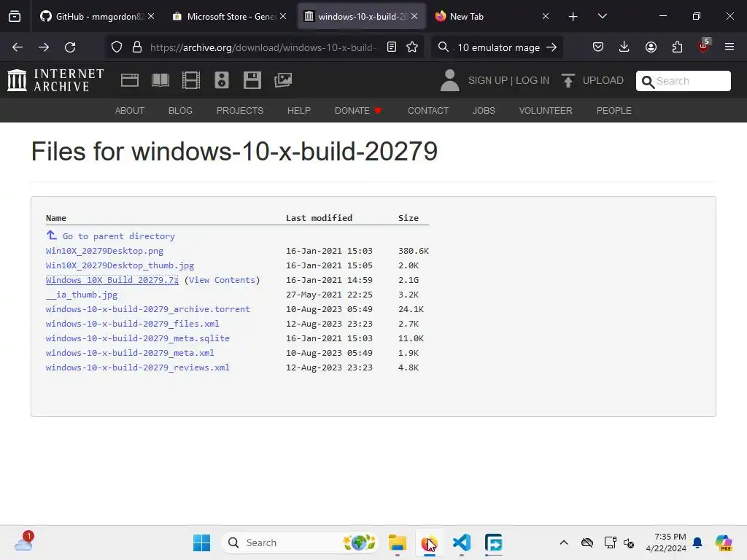Open windows-10-x-build-20279_meta.xml
Screen dimensions: 747x560
(x=130, y=353)
